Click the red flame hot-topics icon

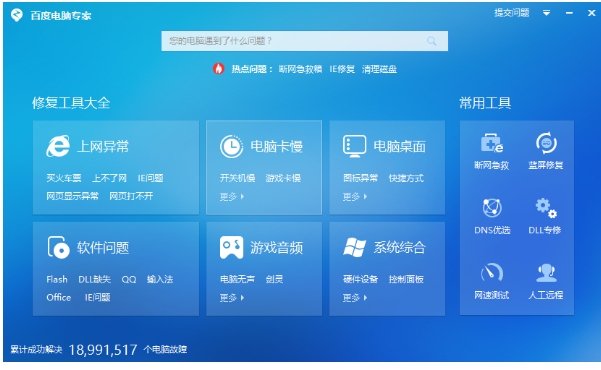click(218, 69)
